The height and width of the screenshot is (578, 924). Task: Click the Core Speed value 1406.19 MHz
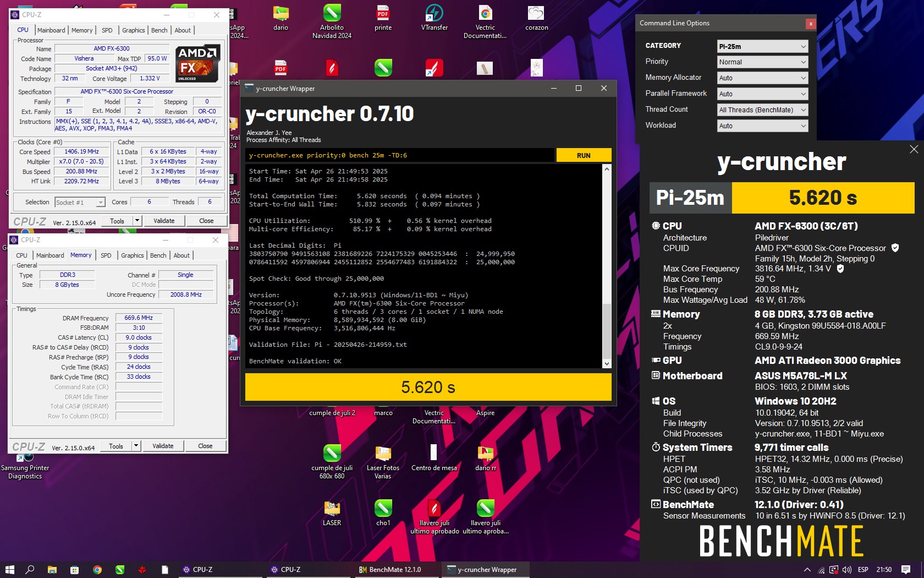click(x=81, y=152)
